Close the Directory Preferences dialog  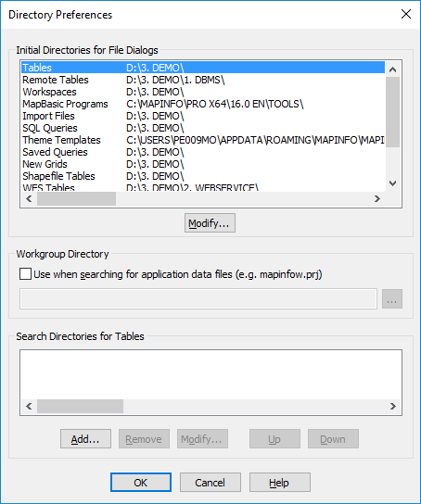point(406,14)
